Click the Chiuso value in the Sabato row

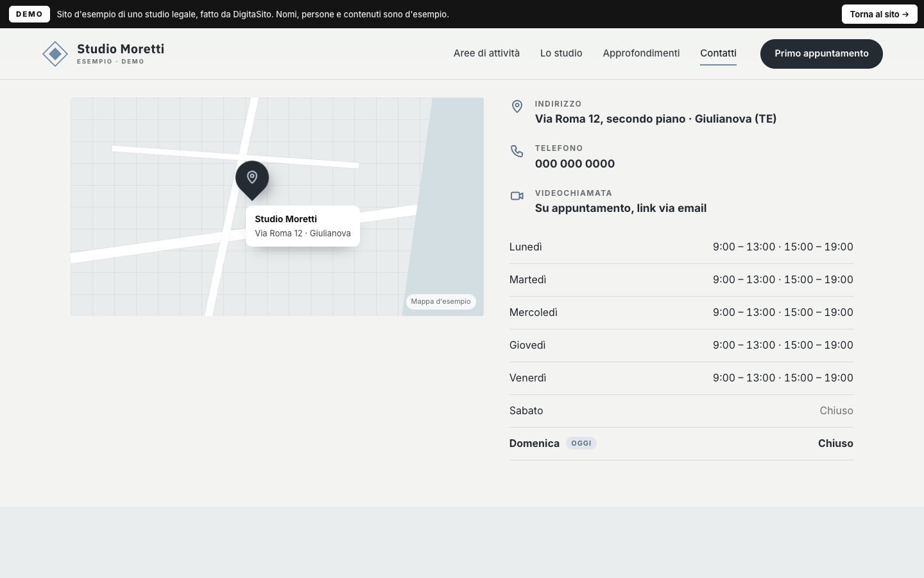836,411
